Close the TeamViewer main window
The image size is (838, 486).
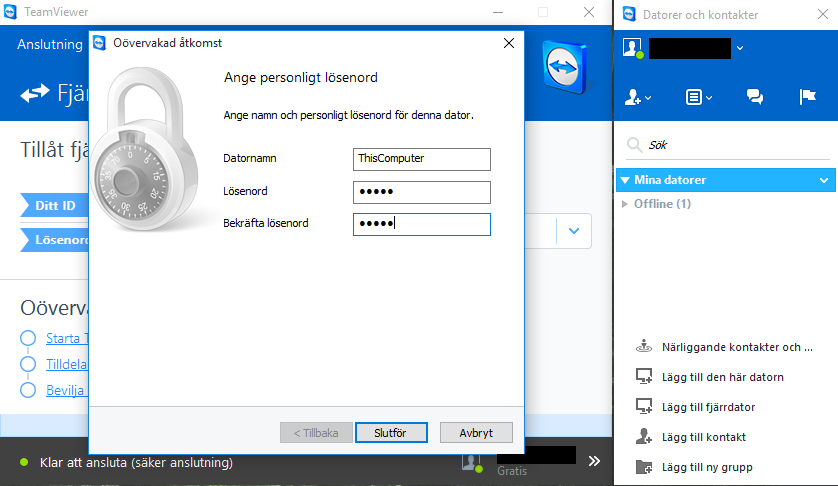tap(589, 12)
